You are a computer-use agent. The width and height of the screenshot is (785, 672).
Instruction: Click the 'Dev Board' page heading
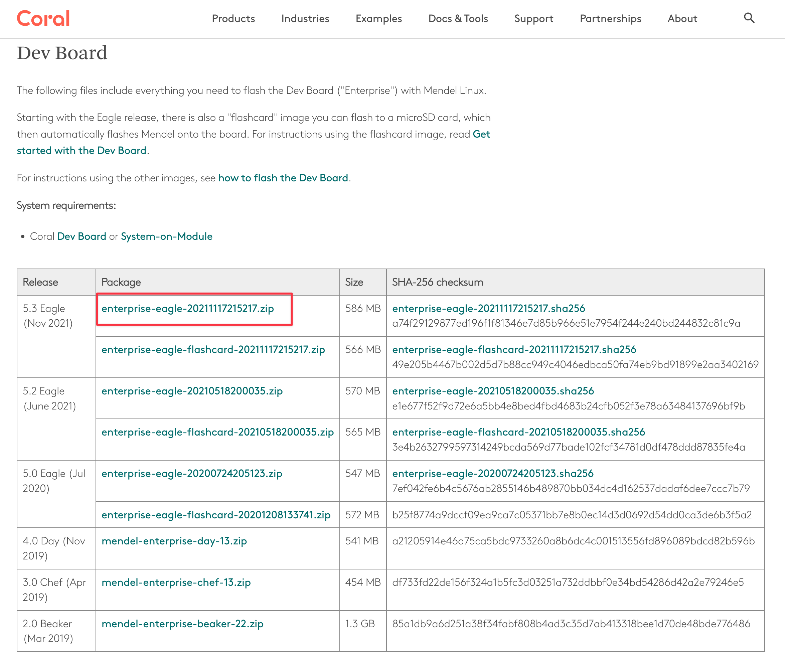click(x=62, y=53)
